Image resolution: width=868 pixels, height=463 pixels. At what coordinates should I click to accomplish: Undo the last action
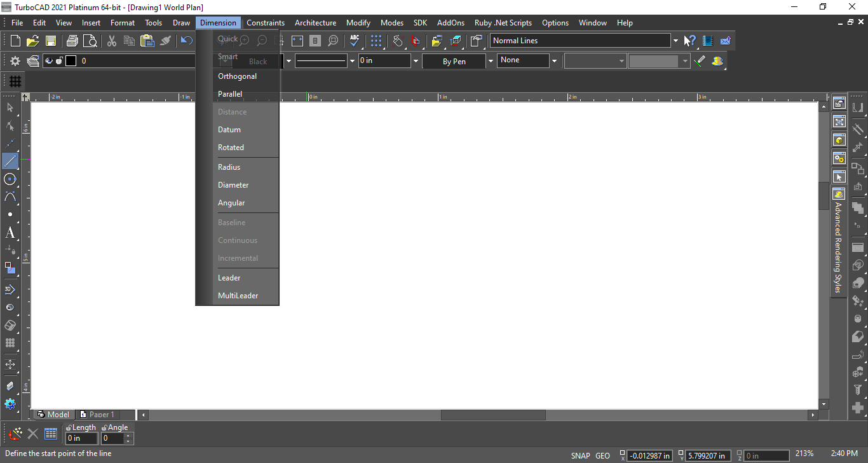point(186,41)
